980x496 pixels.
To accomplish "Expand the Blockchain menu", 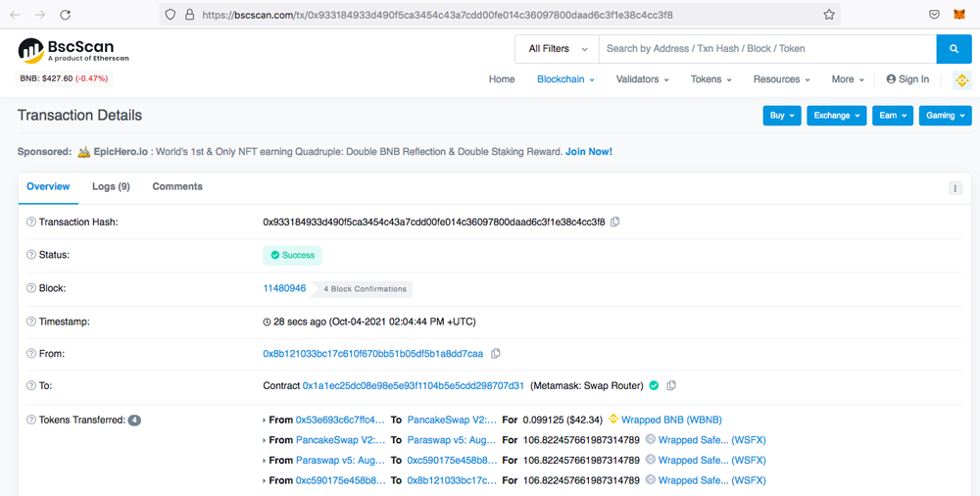I will pyautogui.click(x=565, y=79).
